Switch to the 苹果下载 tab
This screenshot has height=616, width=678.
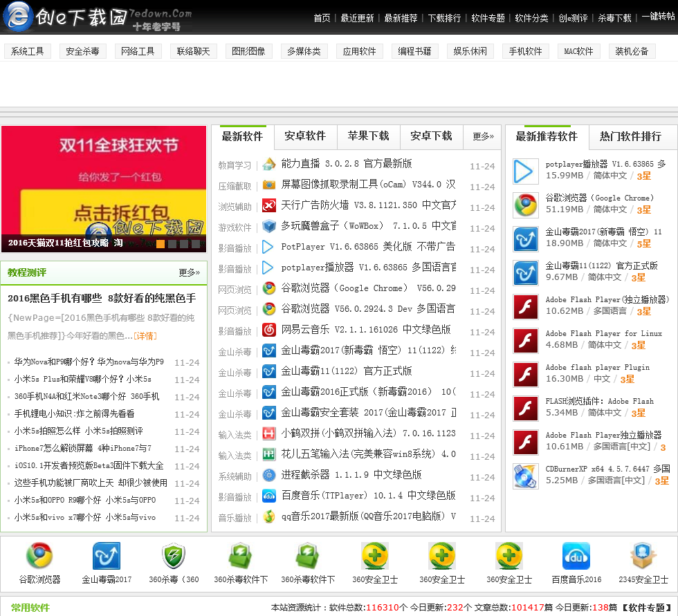368,136
